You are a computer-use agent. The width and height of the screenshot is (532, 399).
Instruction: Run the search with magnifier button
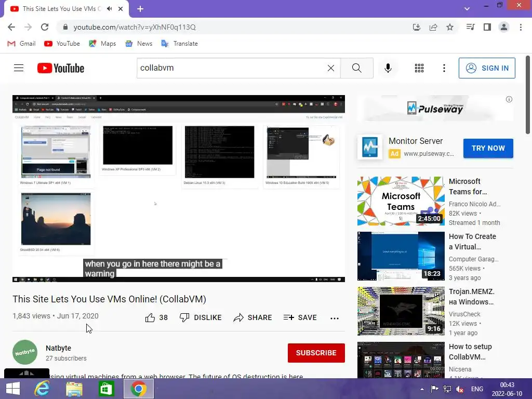(x=357, y=68)
